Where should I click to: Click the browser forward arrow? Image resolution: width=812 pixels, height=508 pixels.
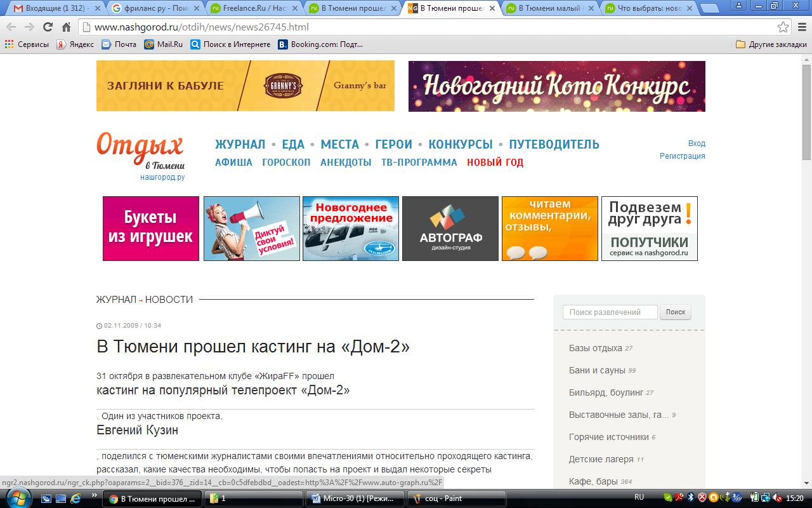(29, 27)
